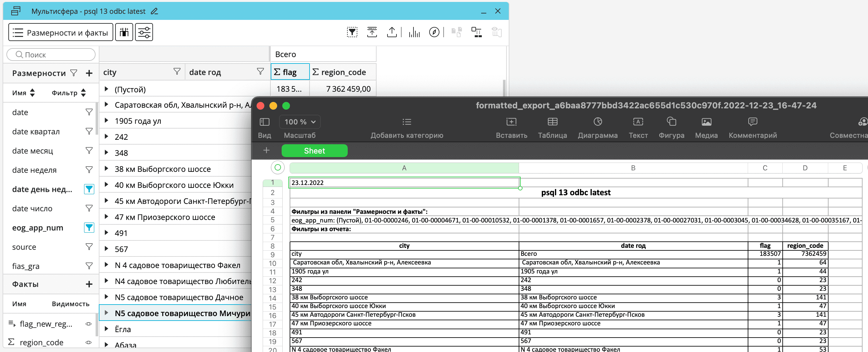This screenshot has height=352, width=868.
Task: Open the 100 % zoom dropdown
Action: 300,122
